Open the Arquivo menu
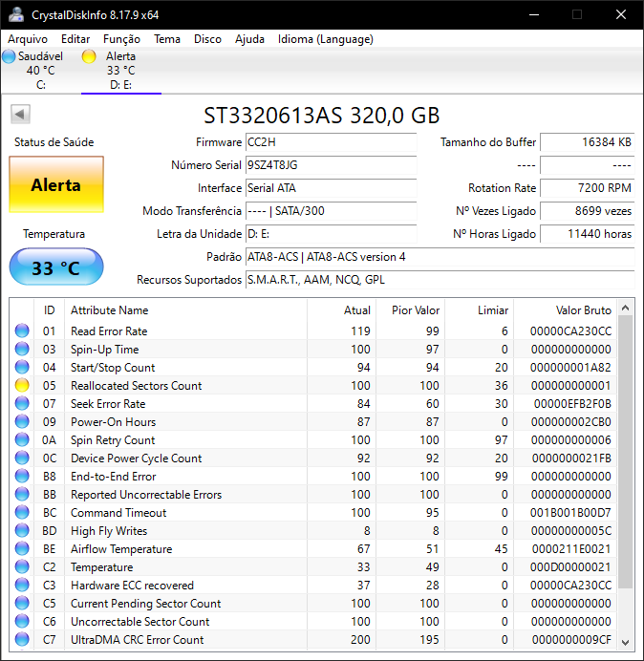The width and height of the screenshot is (644, 661). pyautogui.click(x=28, y=39)
